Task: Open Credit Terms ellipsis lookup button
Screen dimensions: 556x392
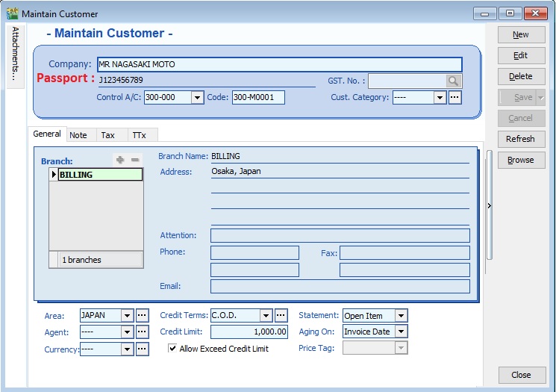Action: [x=281, y=316]
